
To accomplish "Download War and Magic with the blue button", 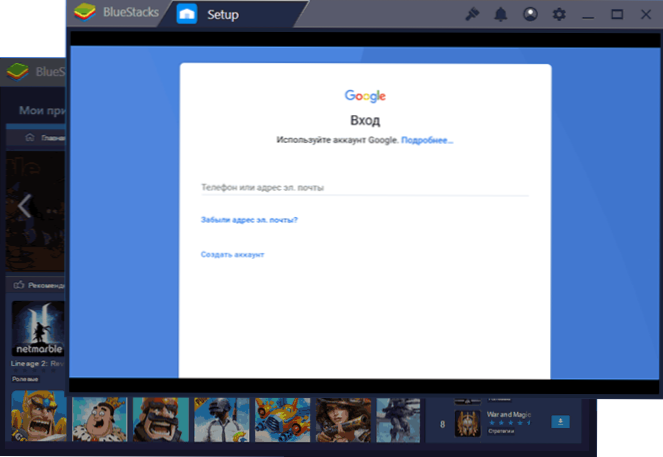I will tap(560, 422).
